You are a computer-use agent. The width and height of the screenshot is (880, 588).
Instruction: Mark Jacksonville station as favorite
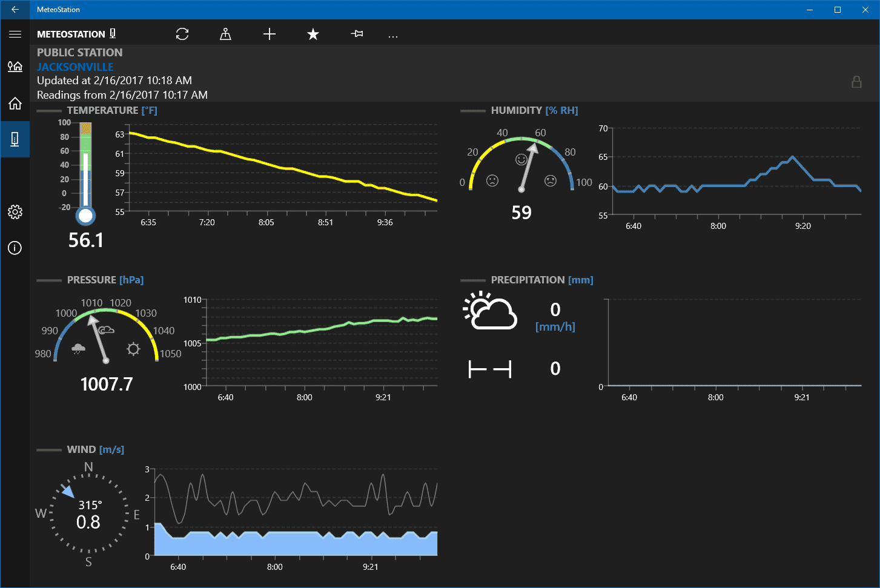(x=313, y=34)
